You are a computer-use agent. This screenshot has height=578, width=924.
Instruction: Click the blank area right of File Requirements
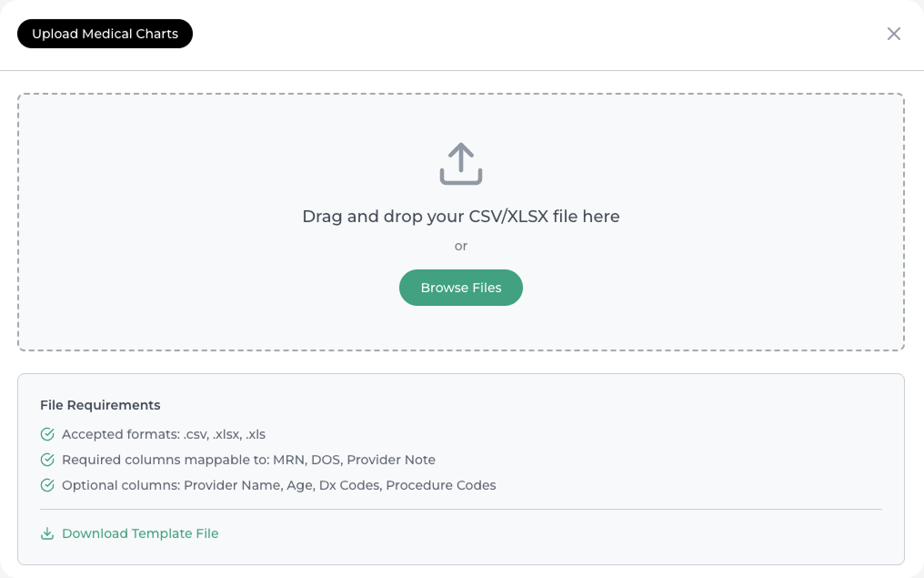pos(546,405)
